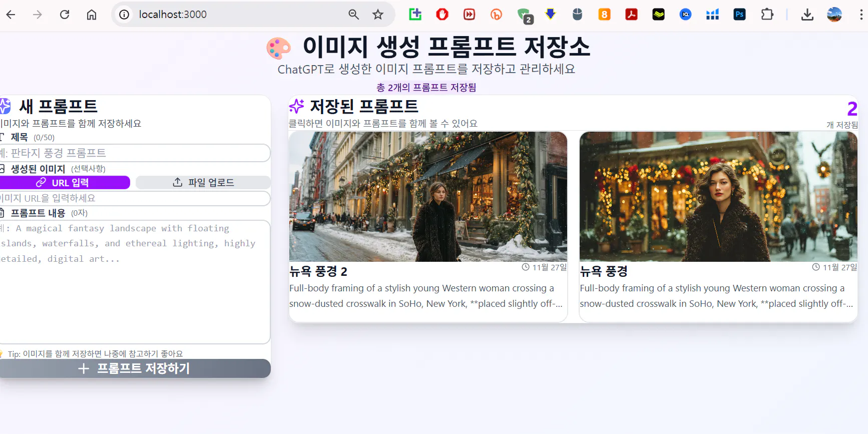Click the purple saved count number 2
This screenshot has width=868, height=434.
(852, 109)
